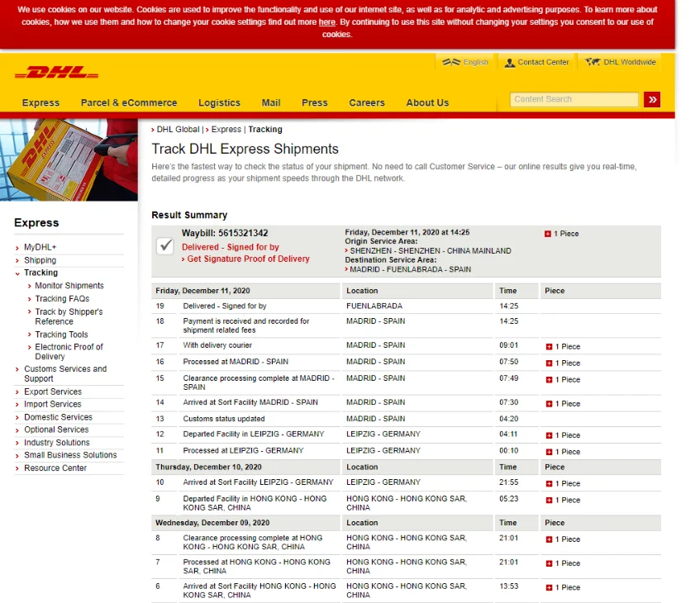This screenshot has height=603, width=700.
Task: Expand piece plus icon in Result Summary header
Action: (548, 234)
